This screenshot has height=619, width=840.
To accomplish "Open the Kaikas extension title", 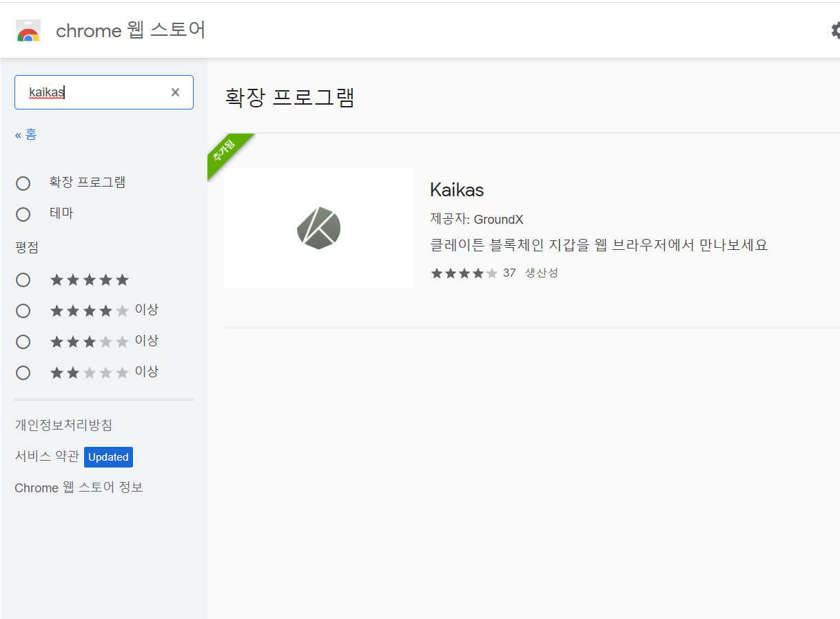I will pos(457,189).
